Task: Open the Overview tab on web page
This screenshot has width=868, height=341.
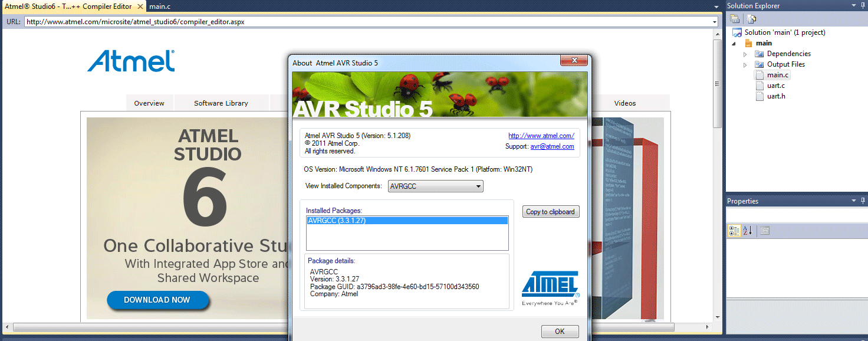Action: point(149,103)
